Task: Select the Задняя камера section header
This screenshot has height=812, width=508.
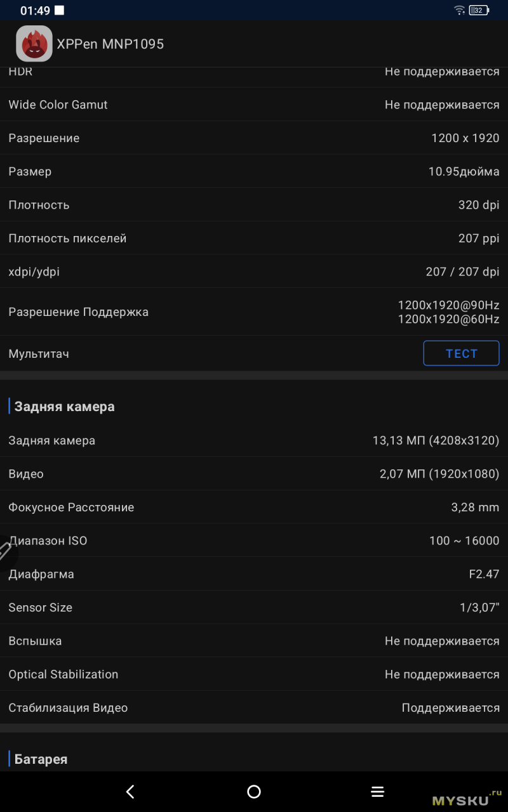Action: click(x=64, y=407)
